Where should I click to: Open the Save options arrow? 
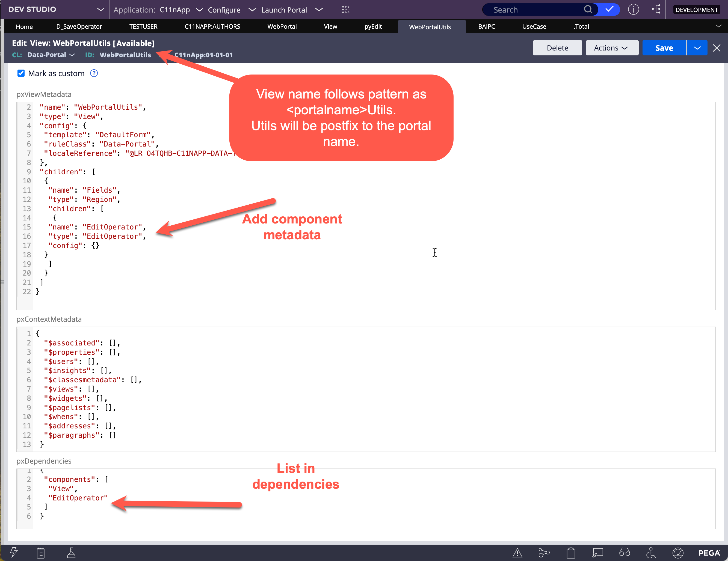tap(697, 48)
